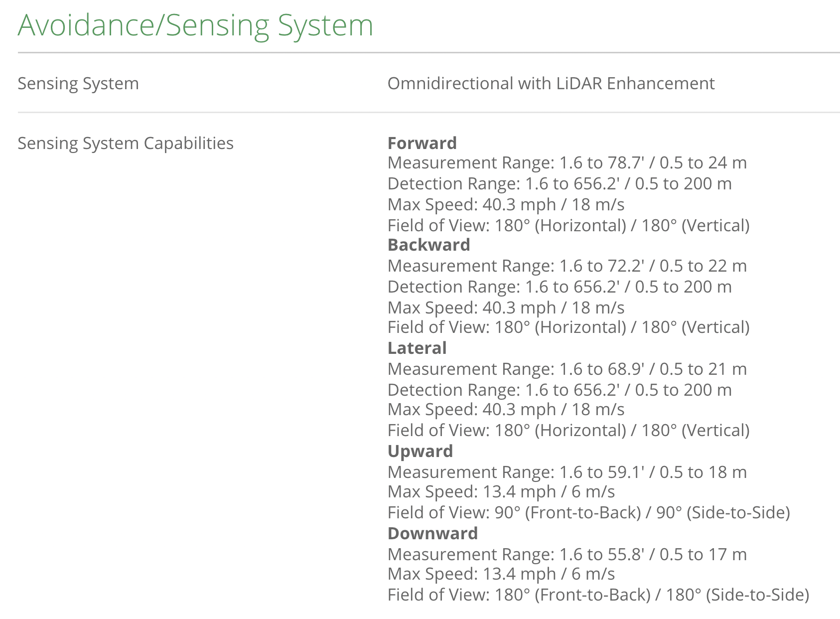The image size is (840, 619).
Task: Click the 0.5 to 24 m measurement range line
Action: [x=567, y=162]
